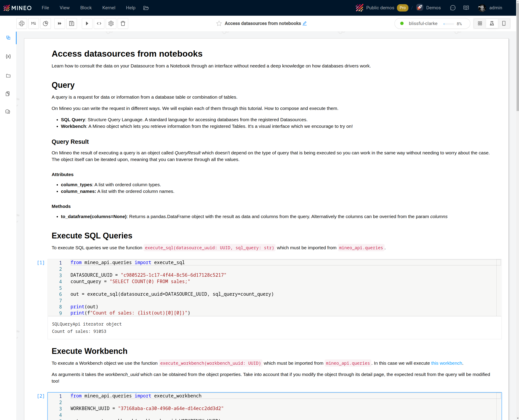
Task: Open the View menu
Action: click(x=65, y=8)
